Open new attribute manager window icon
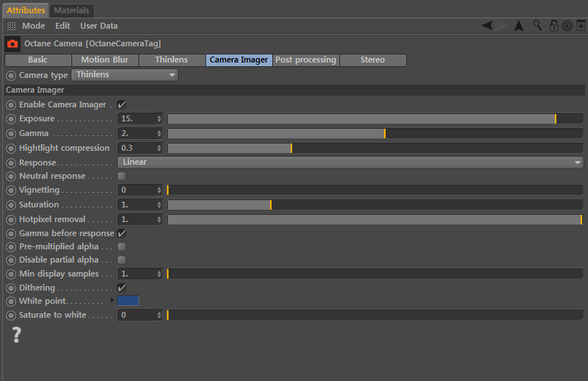 tap(581, 26)
